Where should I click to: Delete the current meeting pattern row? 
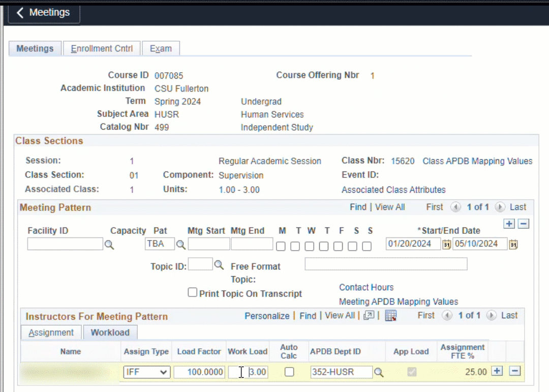pos(524,224)
